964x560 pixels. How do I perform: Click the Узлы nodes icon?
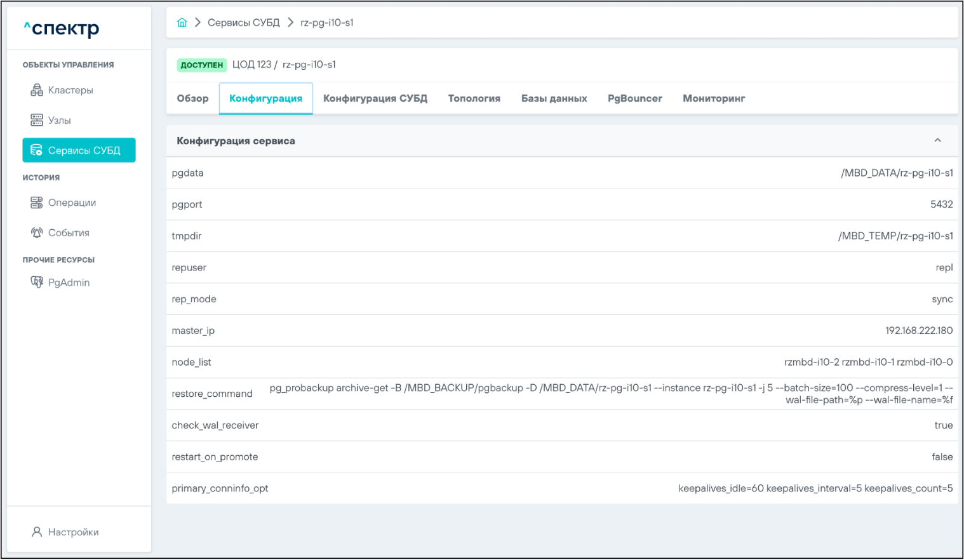coord(37,120)
